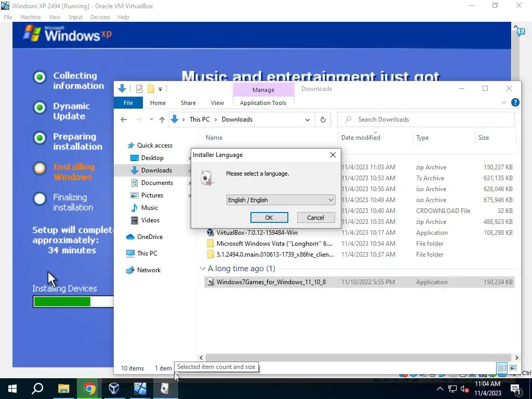
Task: Click the horizontal scrollbar right arrow
Action: pos(517,357)
